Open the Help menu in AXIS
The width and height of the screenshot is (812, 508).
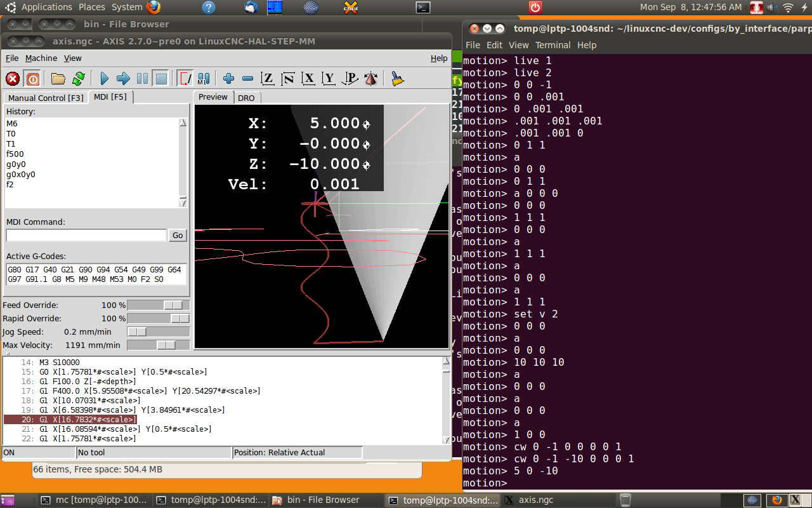coord(439,58)
